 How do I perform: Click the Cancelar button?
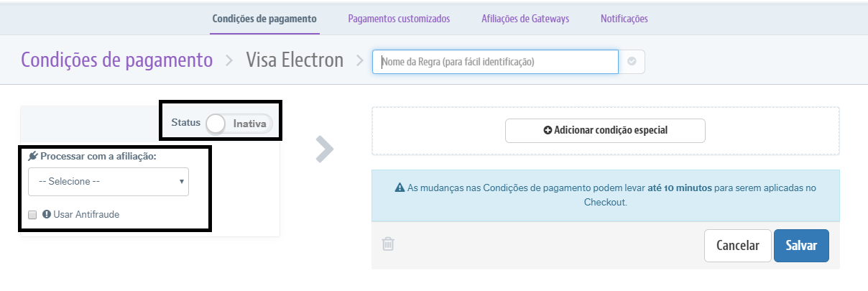click(737, 245)
